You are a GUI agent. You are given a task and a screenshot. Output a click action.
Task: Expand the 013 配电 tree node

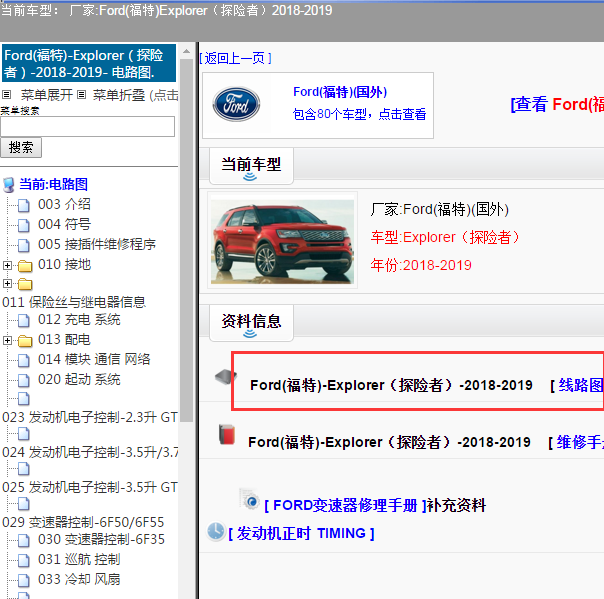[x=7, y=341]
